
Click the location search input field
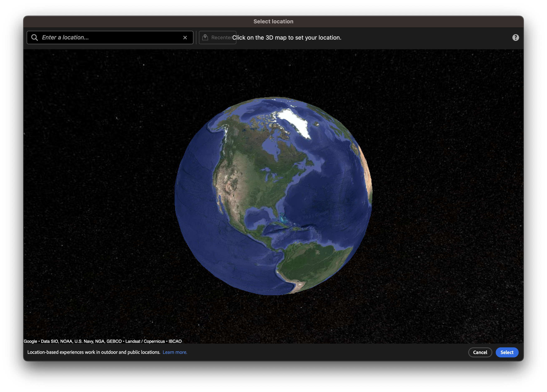110,37
